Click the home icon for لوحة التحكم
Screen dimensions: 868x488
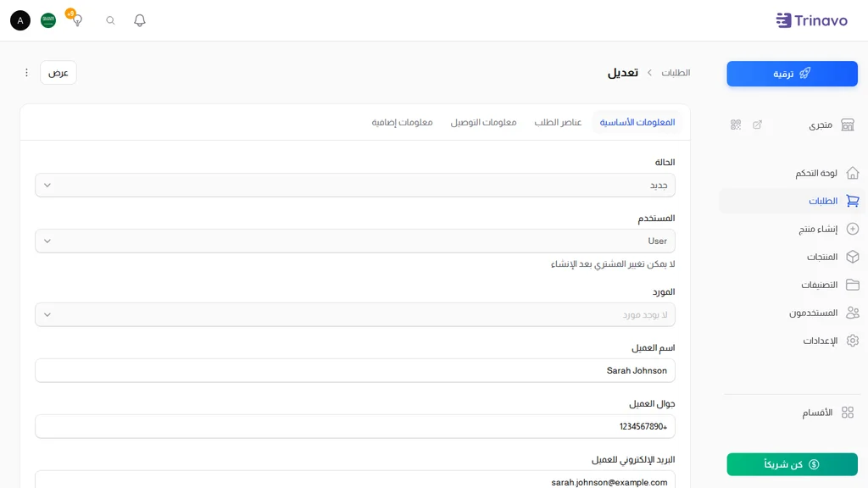pyautogui.click(x=853, y=173)
